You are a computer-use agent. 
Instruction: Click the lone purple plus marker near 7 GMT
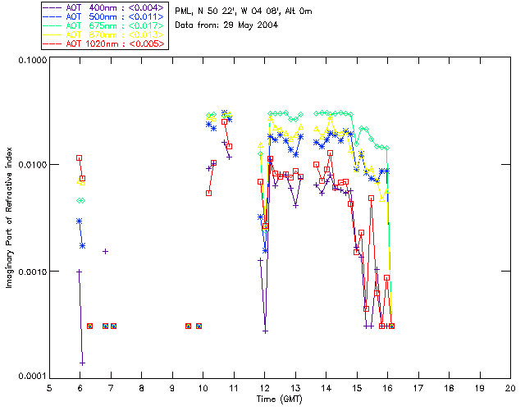(105, 252)
